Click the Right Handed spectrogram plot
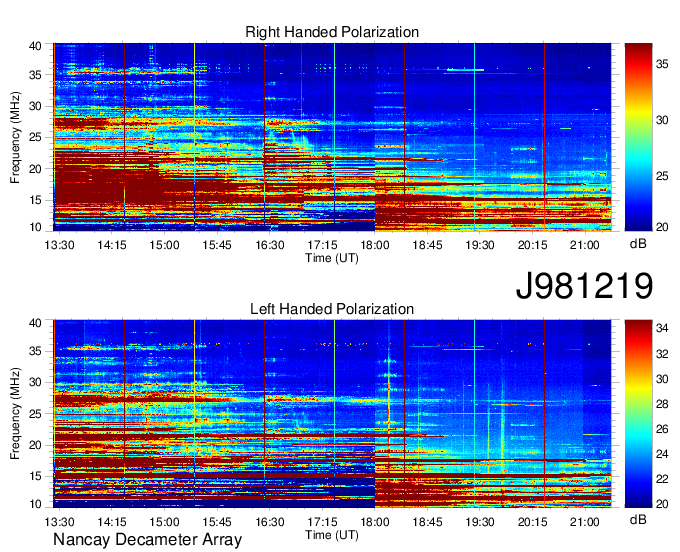The image size is (680, 552). [x=332, y=137]
